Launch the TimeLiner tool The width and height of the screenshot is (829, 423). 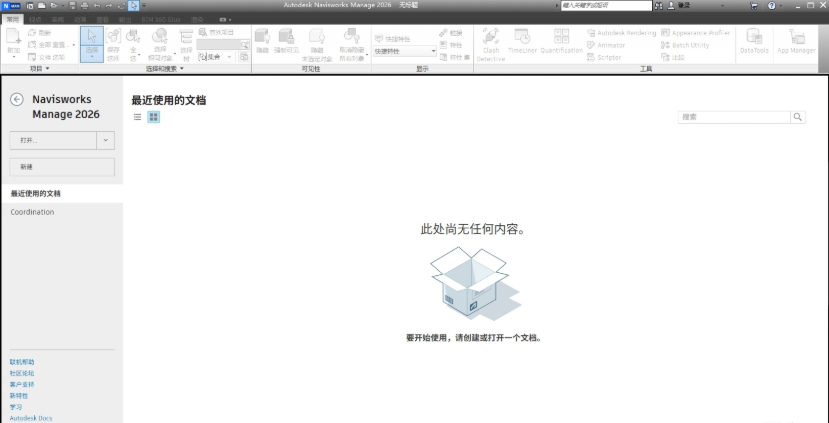[522, 42]
